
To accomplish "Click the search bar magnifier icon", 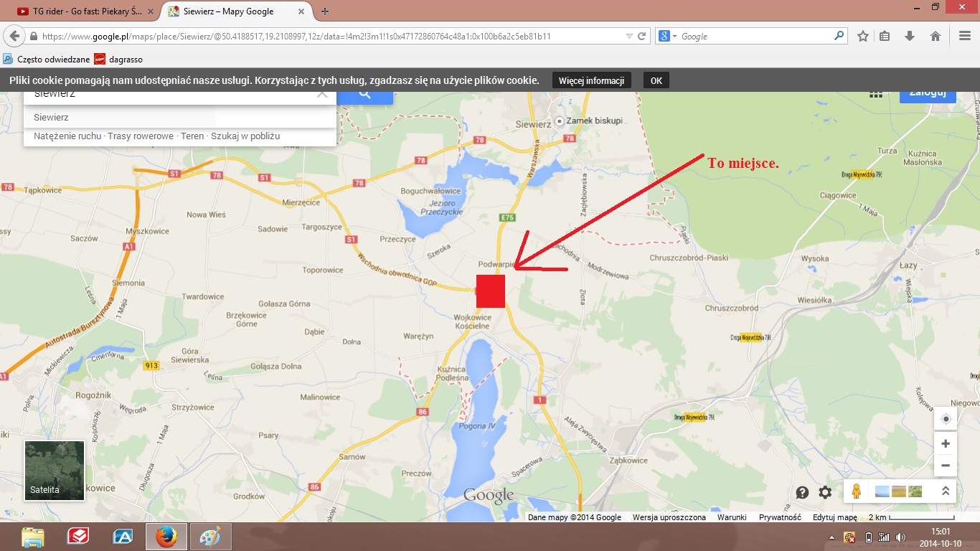I will coord(839,36).
